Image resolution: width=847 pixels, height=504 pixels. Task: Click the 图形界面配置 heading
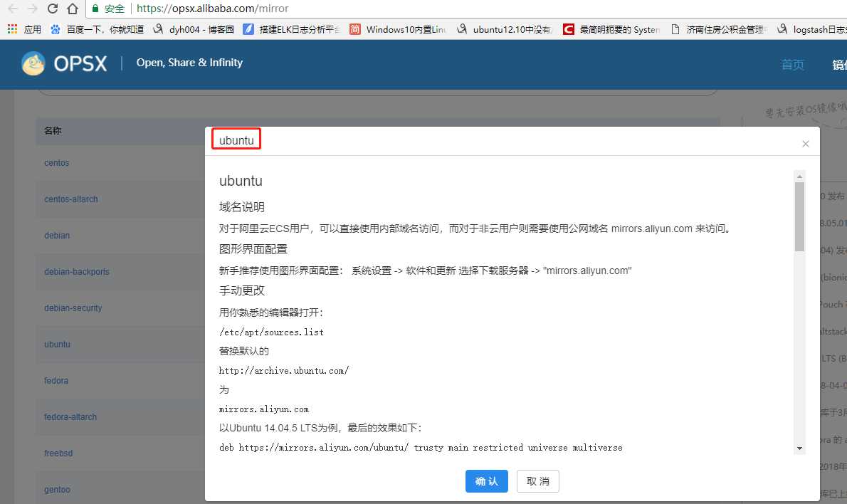[253, 249]
